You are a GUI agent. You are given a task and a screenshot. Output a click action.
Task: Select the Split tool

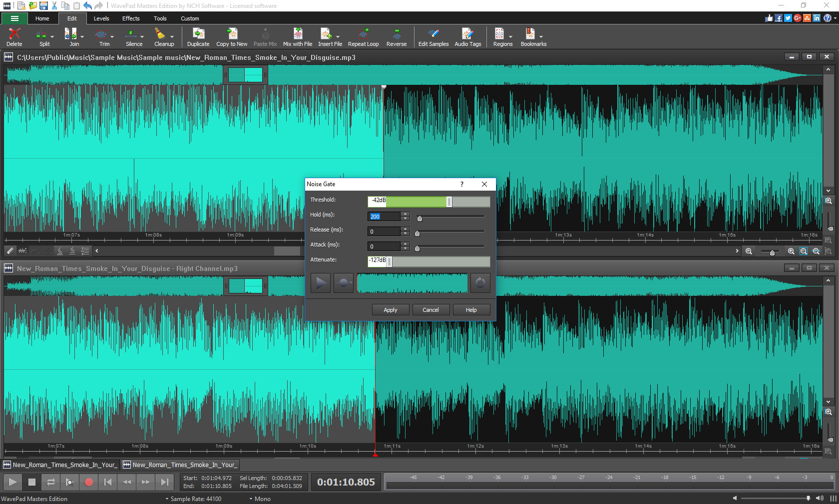[43, 36]
